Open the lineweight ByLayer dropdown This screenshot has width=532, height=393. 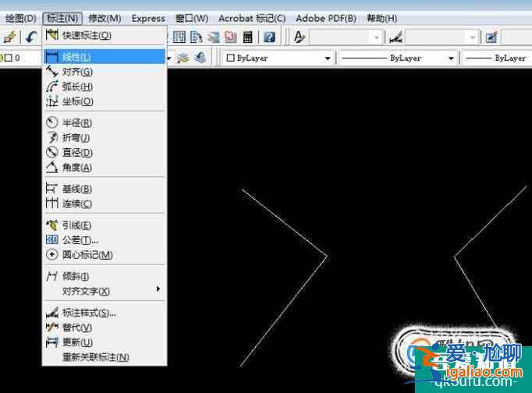pos(497,58)
